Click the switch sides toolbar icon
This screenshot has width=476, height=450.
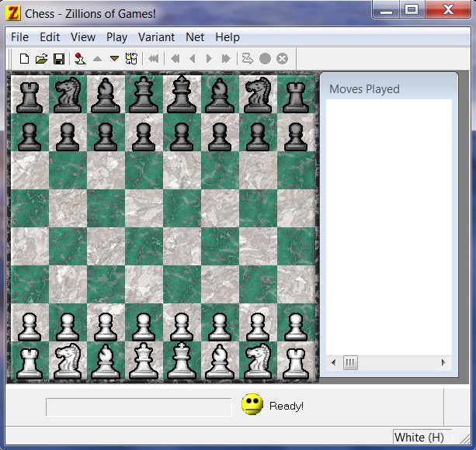[131, 58]
